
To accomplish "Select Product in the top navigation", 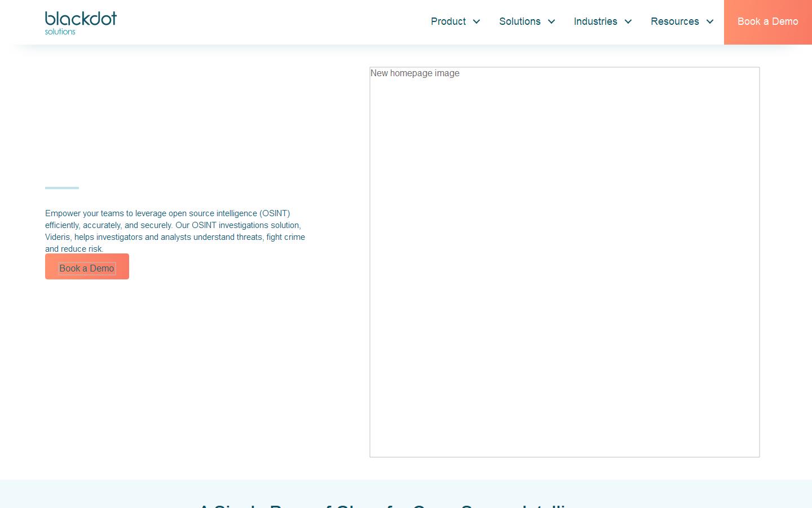I will pos(448,21).
